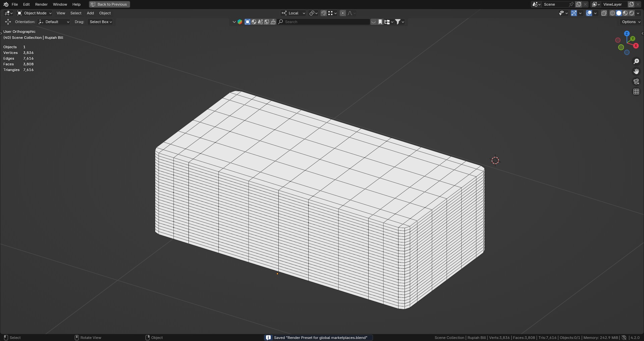Pin the scene to workspace

click(x=571, y=4)
